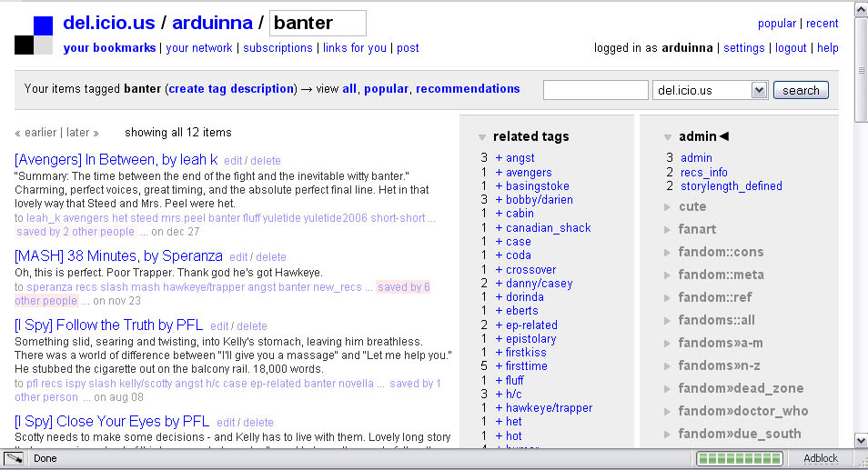Collapse the admin tag bundle

(668, 137)
